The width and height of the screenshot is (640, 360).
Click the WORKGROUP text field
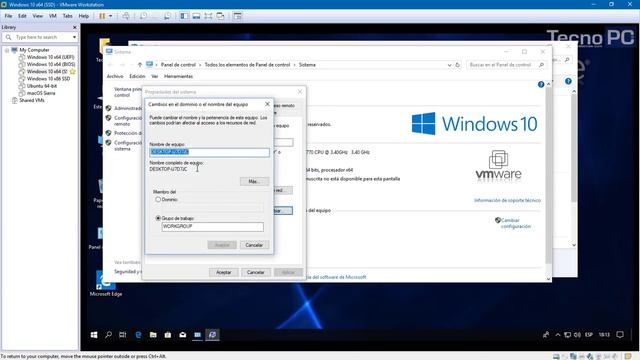coord(212,227)
